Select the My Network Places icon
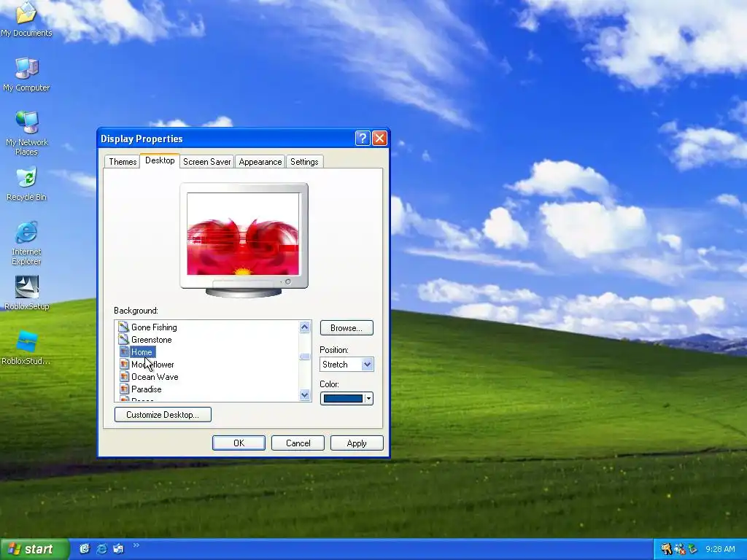The height and width of the screenshot is (560, 747). coord(26,133)
